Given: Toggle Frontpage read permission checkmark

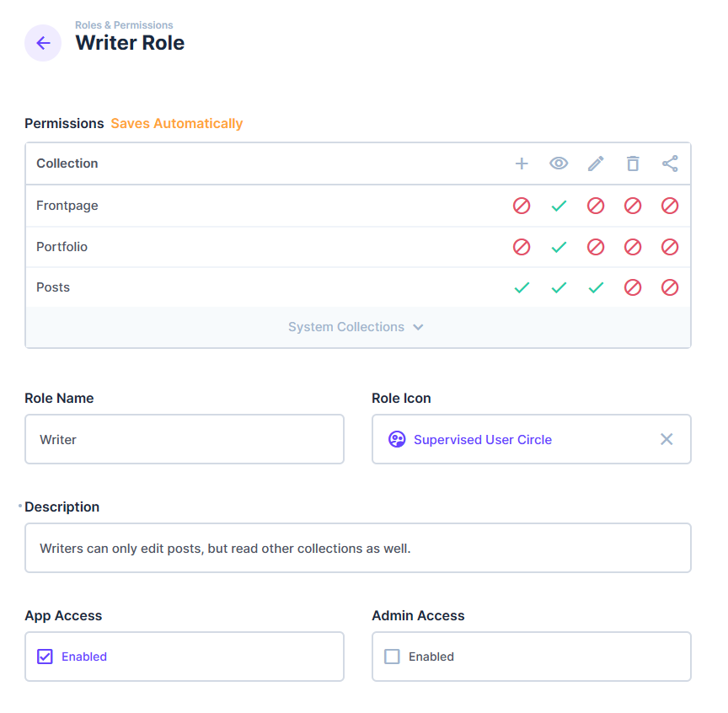Looking at the screenshot, I should pos(559,206).
